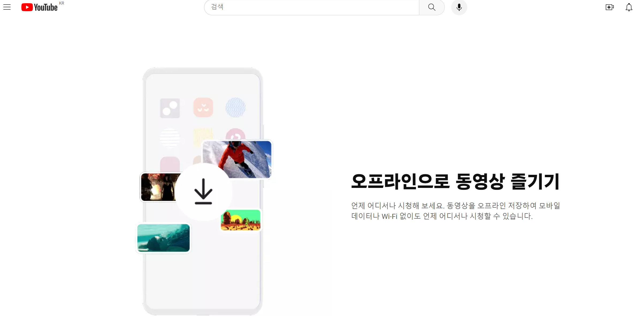Click the gray two-dots app icon on phone
The image size is (644, 325).
pos(170,108)
